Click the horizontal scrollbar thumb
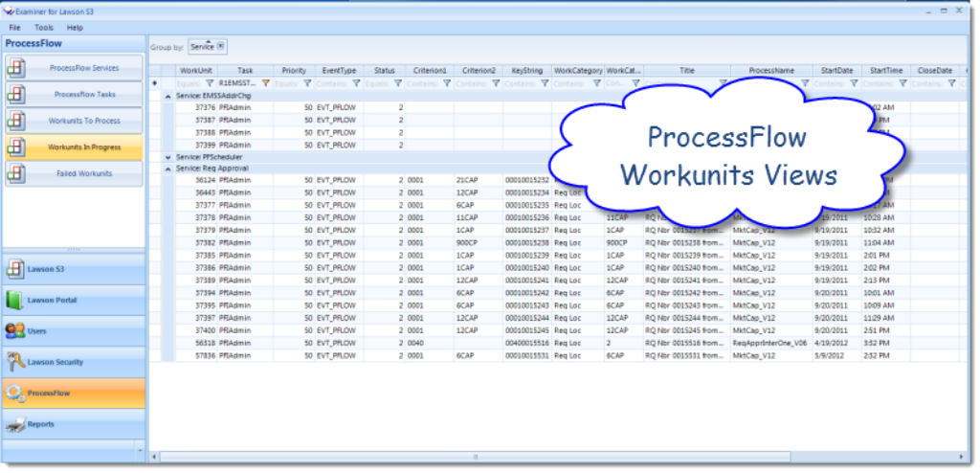This screenshot has width=980, height=473. click(475, 458)
